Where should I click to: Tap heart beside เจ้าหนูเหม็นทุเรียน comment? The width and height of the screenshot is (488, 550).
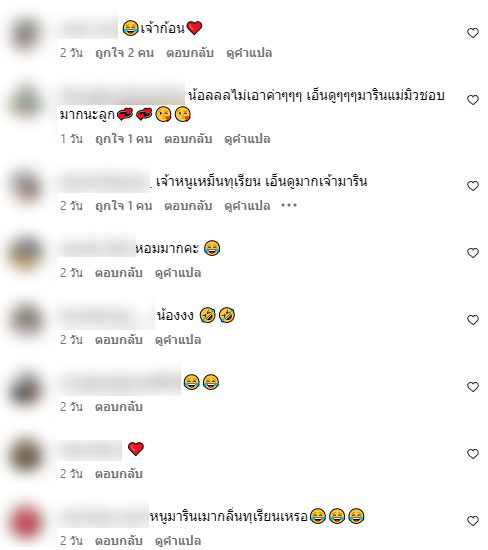click(473, 186)
